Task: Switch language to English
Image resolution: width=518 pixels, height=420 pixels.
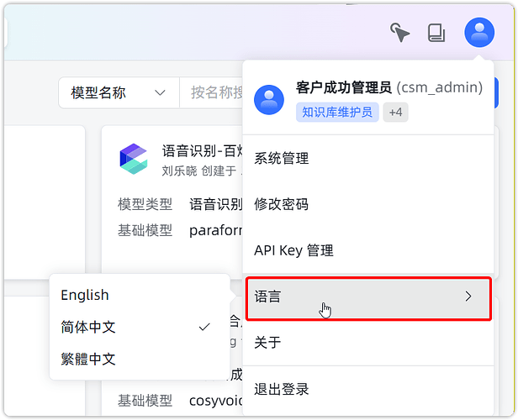Action: tap(85, 295)
